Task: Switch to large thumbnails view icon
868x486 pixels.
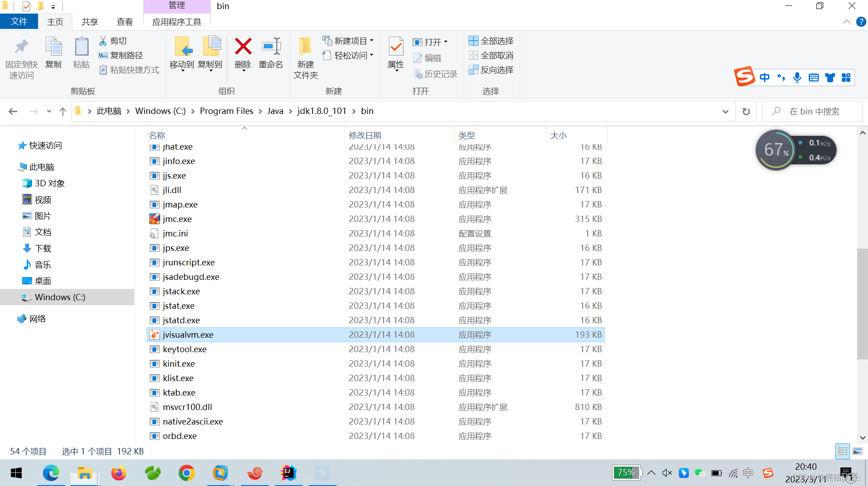Action: pyautogui.click(x=857, y=451)
